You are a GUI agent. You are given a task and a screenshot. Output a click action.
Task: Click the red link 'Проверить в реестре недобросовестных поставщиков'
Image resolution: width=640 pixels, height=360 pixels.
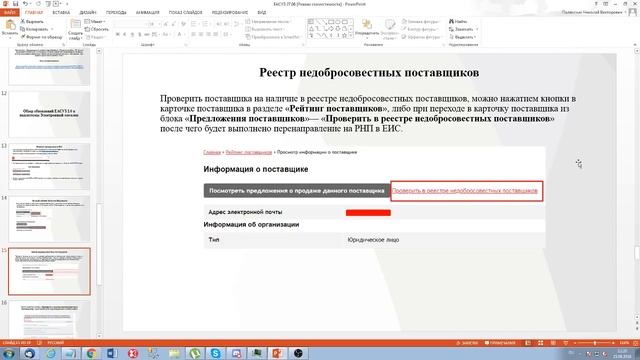pos(464,191)
